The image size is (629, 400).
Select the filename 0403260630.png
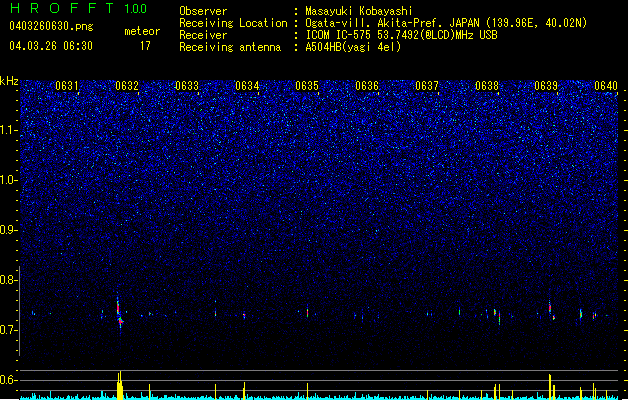point(51,26)
